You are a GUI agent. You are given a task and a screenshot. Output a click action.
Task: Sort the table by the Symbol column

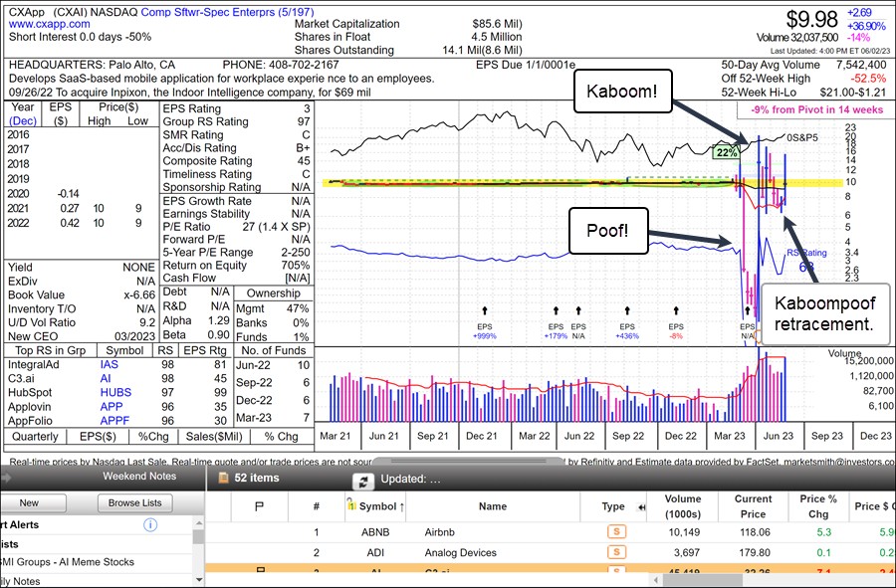tap(375, 505)
